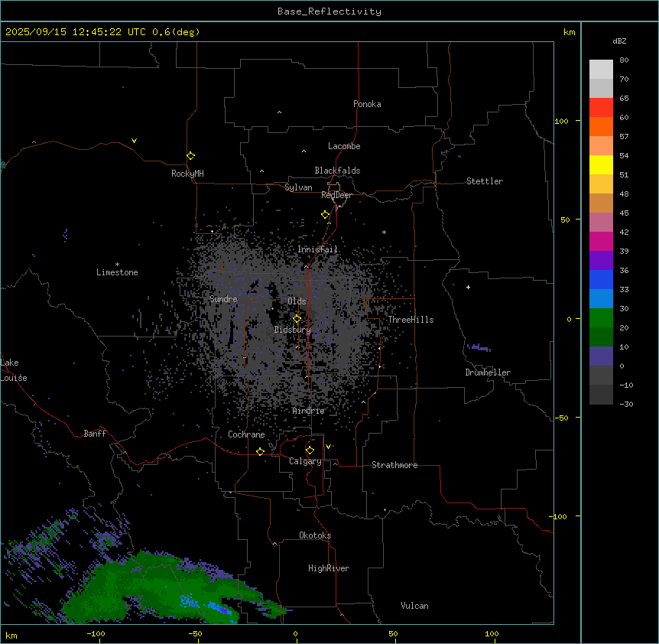Click the Calgary city label
The height and width of the screenshot is (644, 659).
pyautogui.click(x=305, y=461)
